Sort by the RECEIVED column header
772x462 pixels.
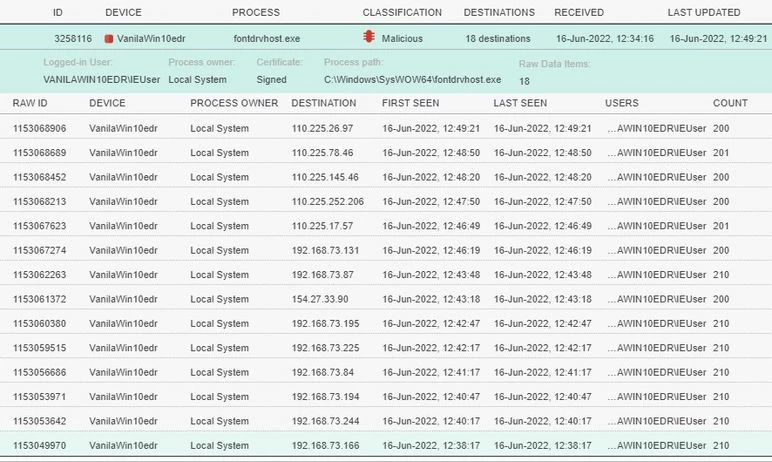(x=579, y=12)
